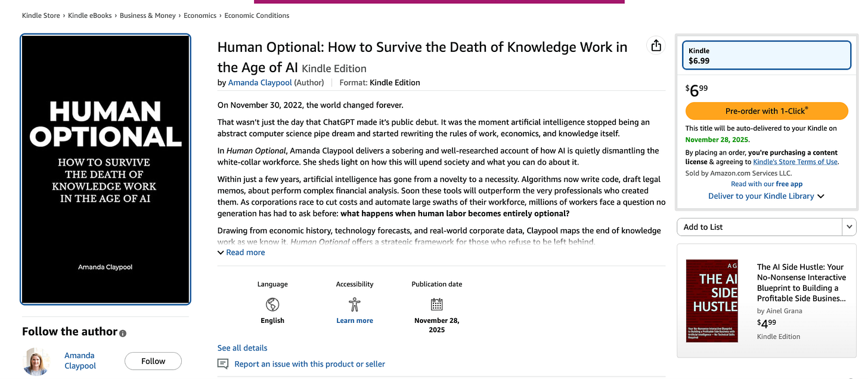The image size is (868, 379).
Task: Select the Language globe icon
Action: pos(272,303)
